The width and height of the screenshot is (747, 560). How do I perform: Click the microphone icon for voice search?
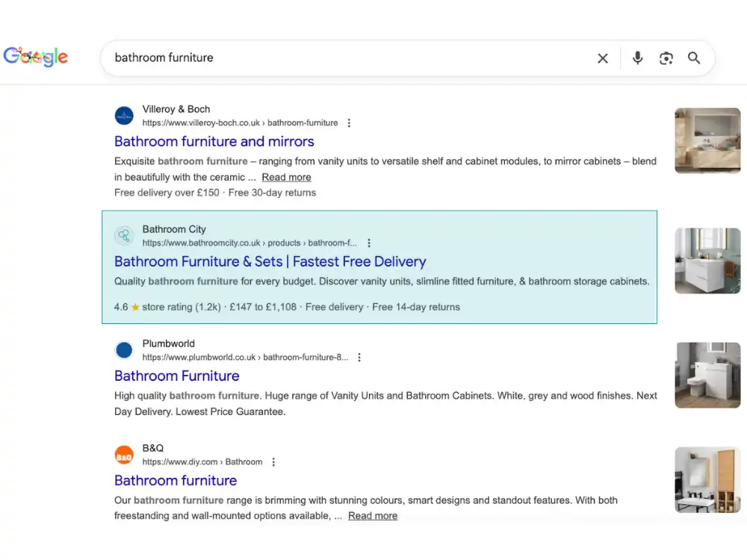(637, 57)
